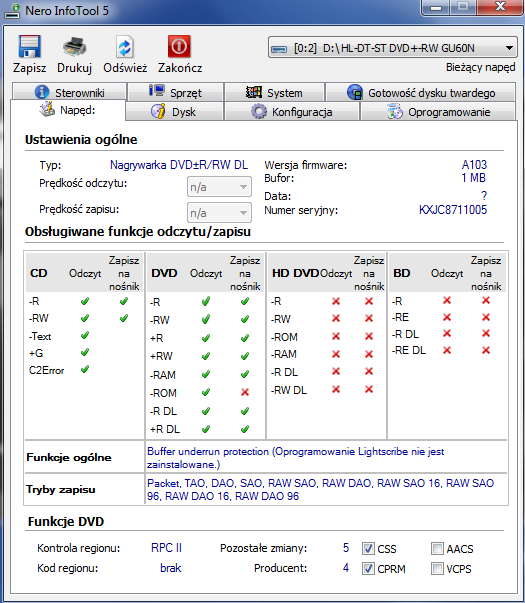Screen dimensions: 525x603
Task: Click the firmware version A103
Action: 474,165
